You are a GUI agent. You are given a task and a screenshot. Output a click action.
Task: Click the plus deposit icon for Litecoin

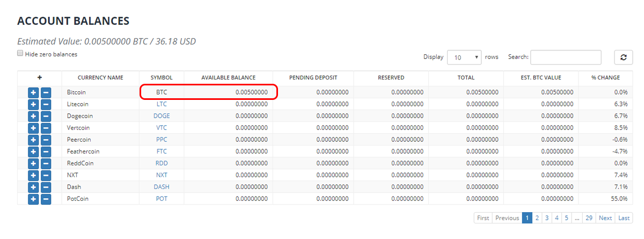[x=33, y=104]
